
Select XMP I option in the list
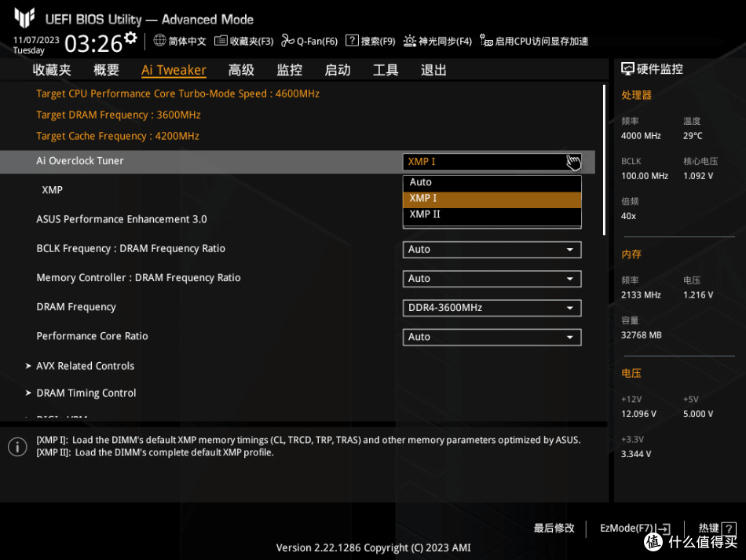[x=492, y=199]
